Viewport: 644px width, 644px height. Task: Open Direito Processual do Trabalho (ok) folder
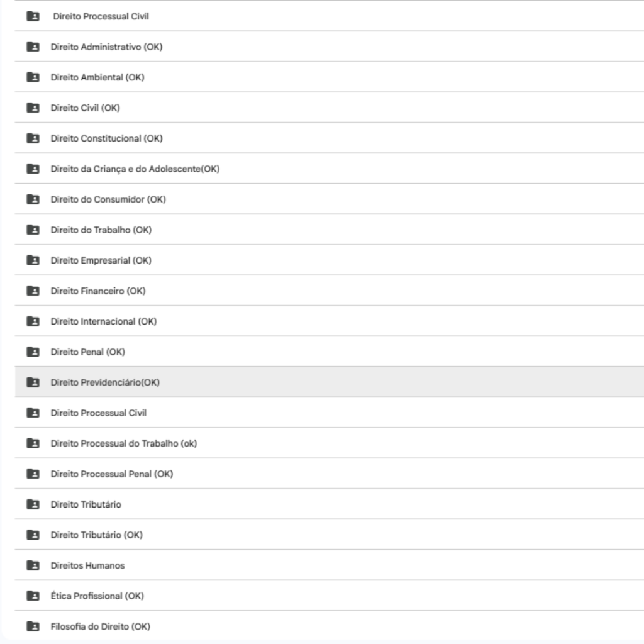pos(123,443)
